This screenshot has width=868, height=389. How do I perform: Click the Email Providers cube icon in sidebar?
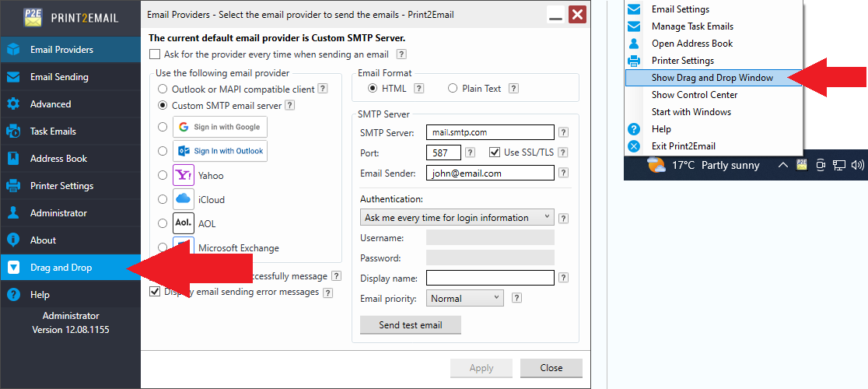[x=13, y=50]
